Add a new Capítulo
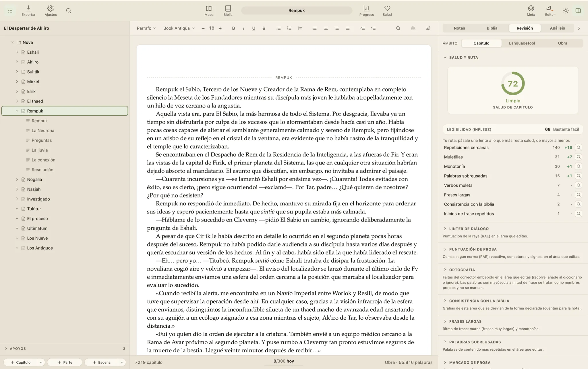 (x=20, y=362)
